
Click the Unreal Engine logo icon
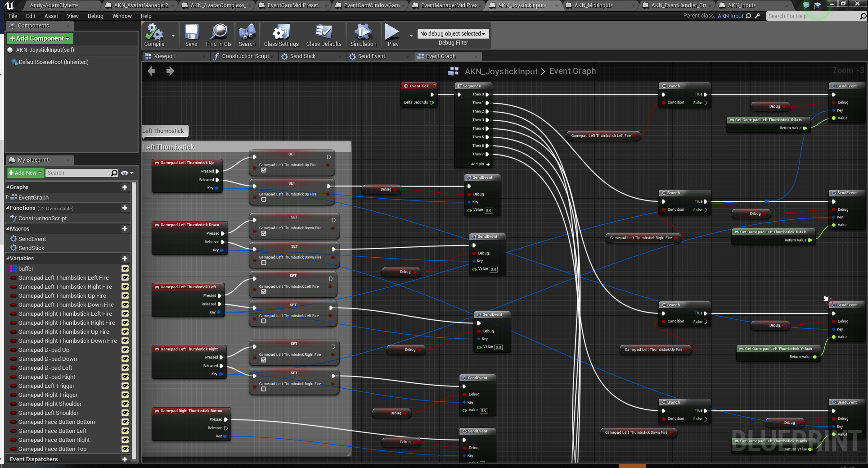coord(9,5)
